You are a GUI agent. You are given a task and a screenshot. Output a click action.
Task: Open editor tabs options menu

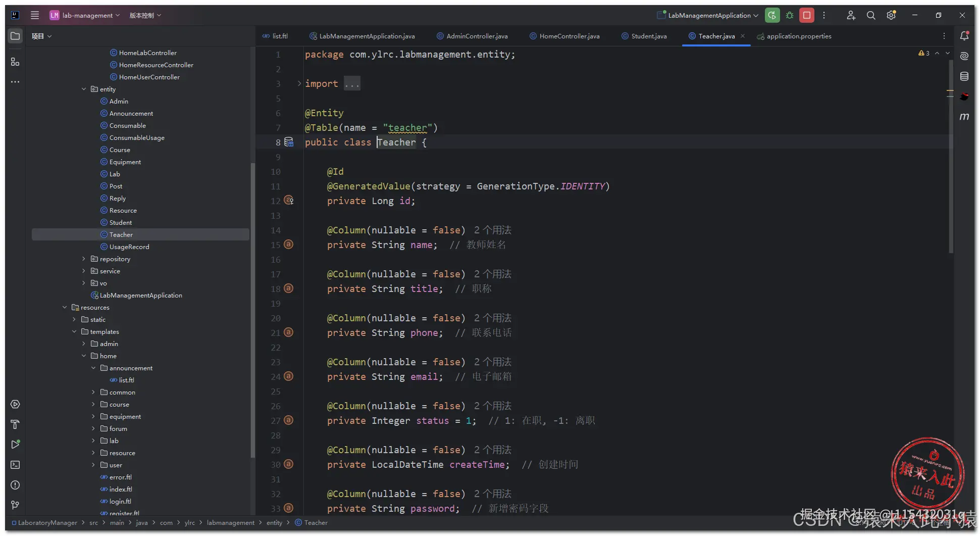coord(944,36)
